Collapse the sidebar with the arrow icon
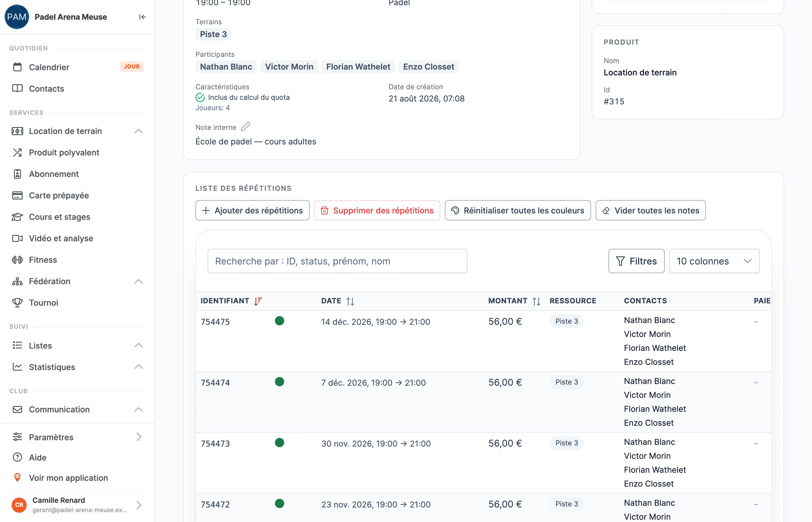 click(142, 17)
